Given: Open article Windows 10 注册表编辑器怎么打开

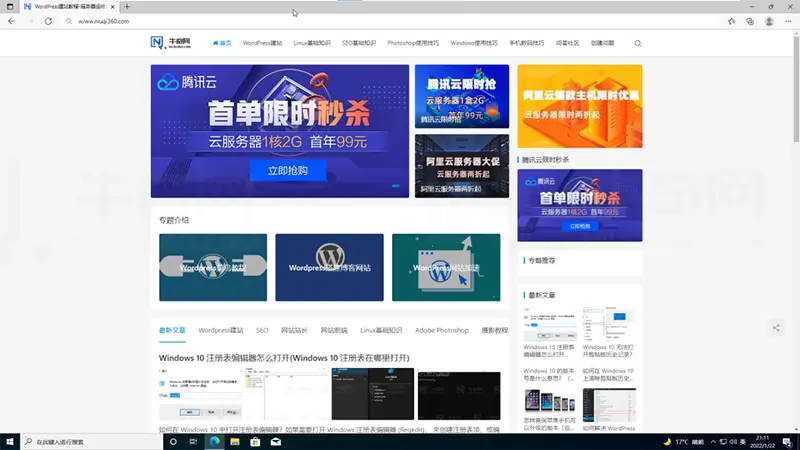Looking at the screenshot, I should click(x=284, y=358).
